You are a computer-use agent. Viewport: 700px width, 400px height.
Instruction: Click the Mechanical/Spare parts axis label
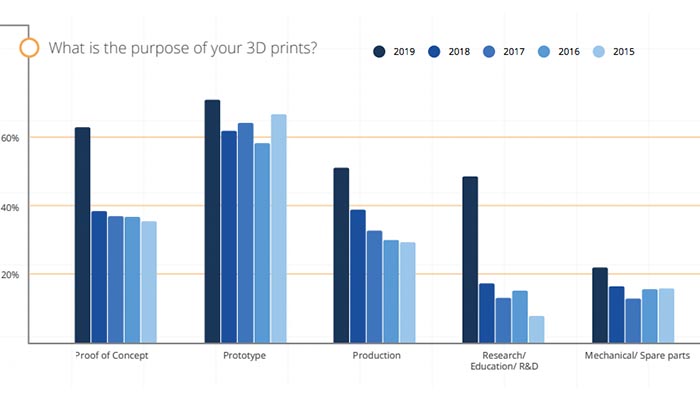pos(634,355)
